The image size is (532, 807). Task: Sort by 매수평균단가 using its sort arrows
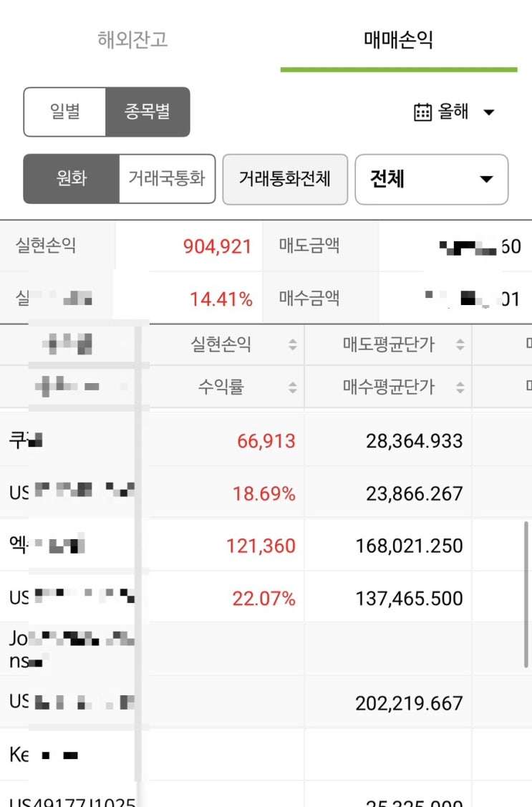pyautogui.click(x=460, y=387)
